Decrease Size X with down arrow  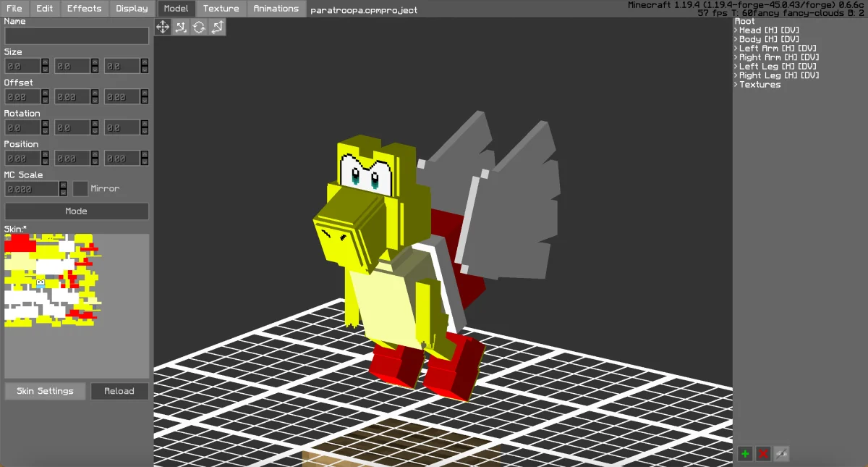pyautogui.click(x=45, y=70)
